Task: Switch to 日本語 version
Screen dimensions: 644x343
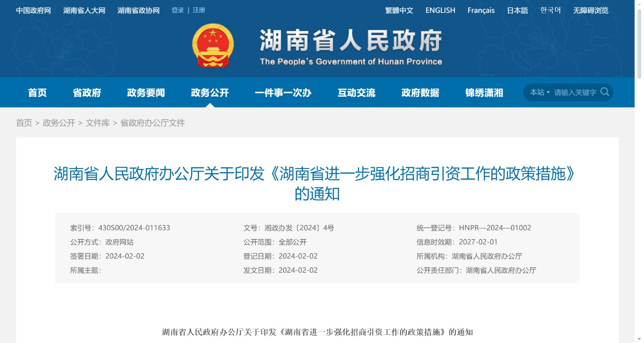Action: [517, 10]
